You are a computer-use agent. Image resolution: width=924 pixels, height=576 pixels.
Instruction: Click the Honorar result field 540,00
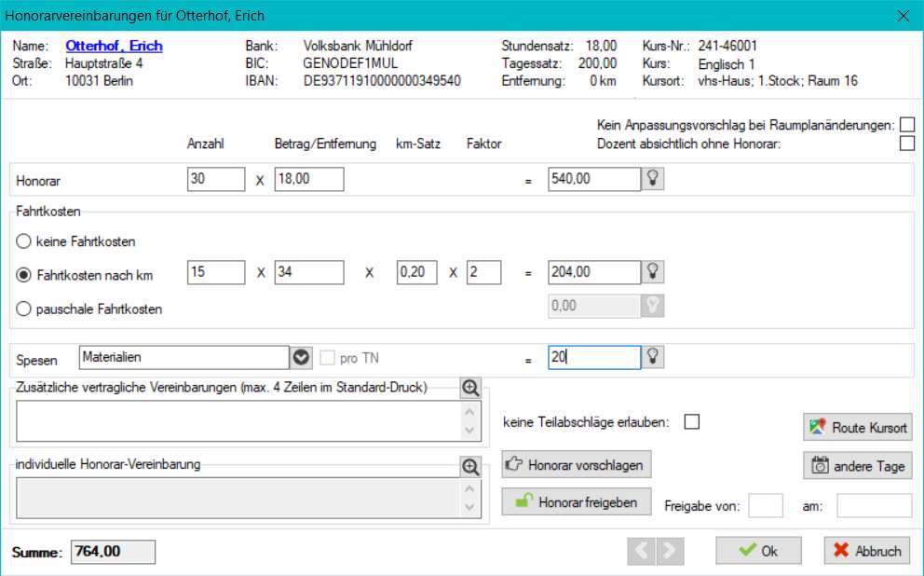point(594,179)
